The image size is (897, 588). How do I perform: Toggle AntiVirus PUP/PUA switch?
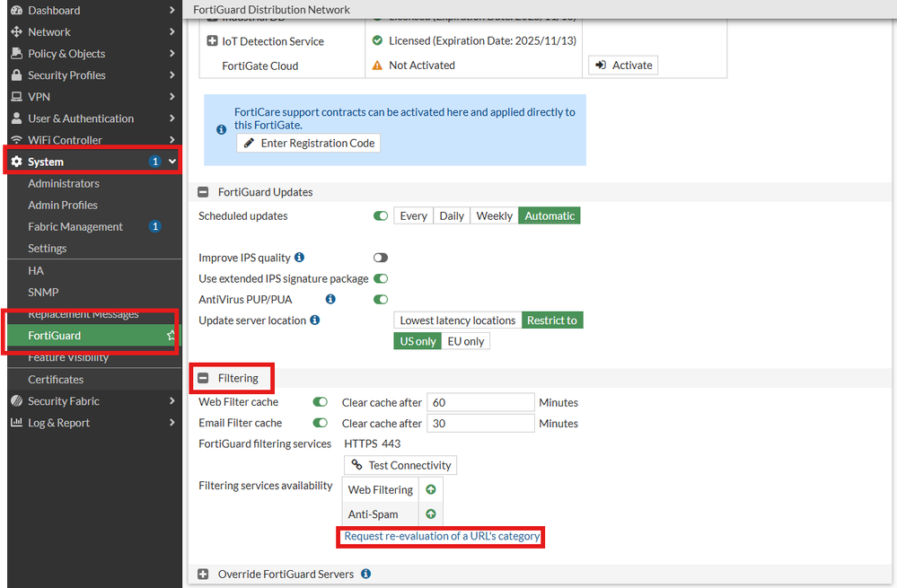[x=381, y=299]
